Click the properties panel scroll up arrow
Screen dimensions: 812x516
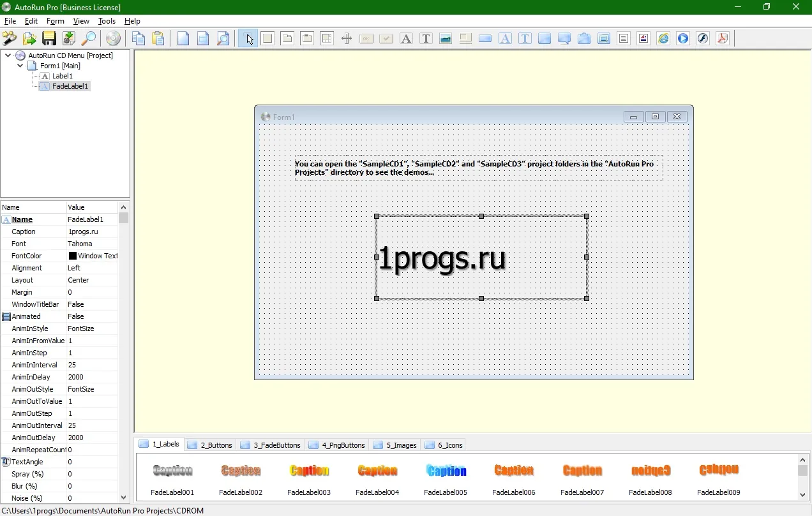pos(124,207)
